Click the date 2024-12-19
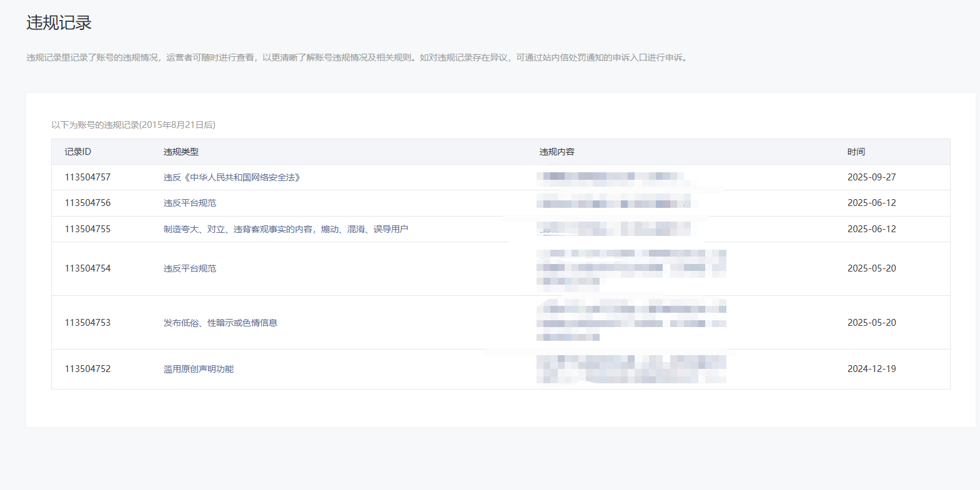 [871, 369]
